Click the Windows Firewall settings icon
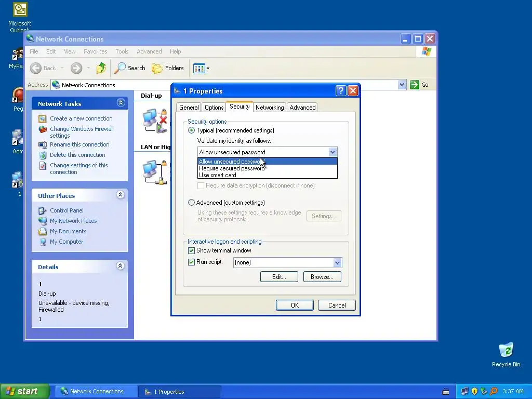532x399 pixels. coord(43,129)
